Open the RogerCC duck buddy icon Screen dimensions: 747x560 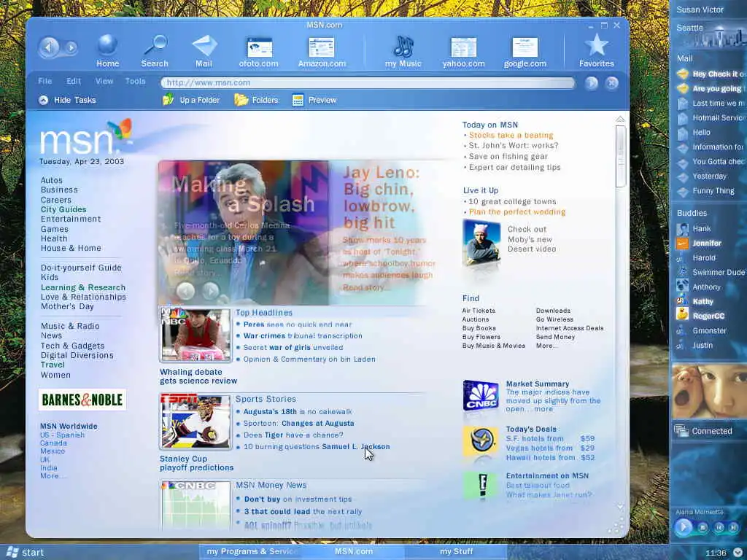[682, 314]
